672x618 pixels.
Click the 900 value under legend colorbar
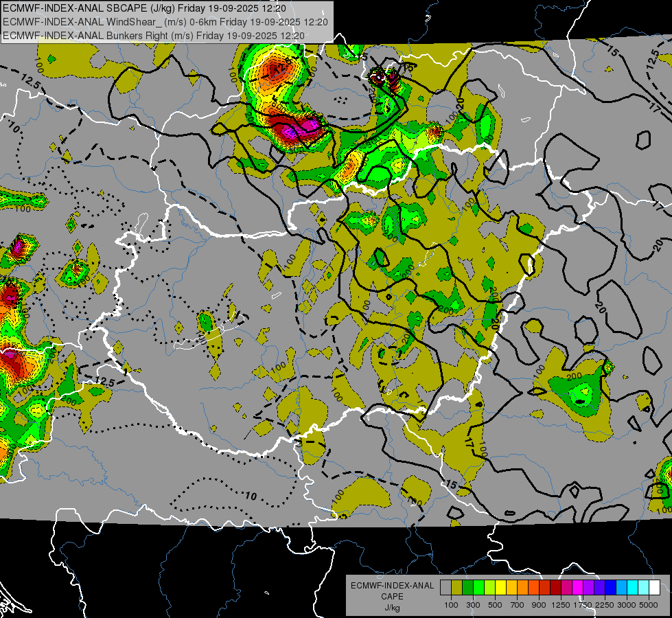[539, 605]
